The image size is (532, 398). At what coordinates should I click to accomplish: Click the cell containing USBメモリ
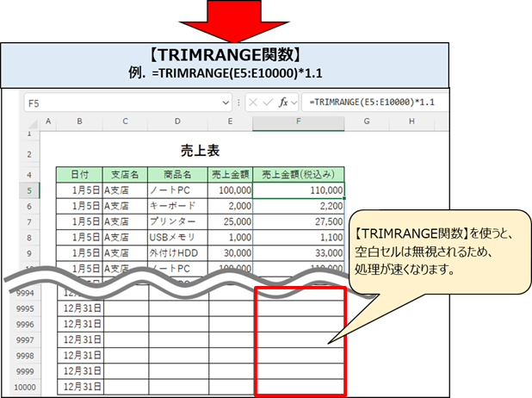click(178, 237)
